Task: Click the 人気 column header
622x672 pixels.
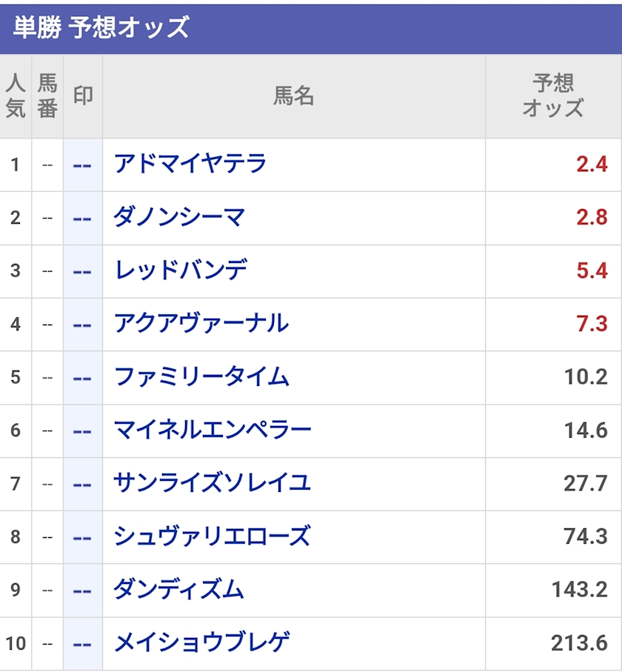Action: [x=16, y=96]
